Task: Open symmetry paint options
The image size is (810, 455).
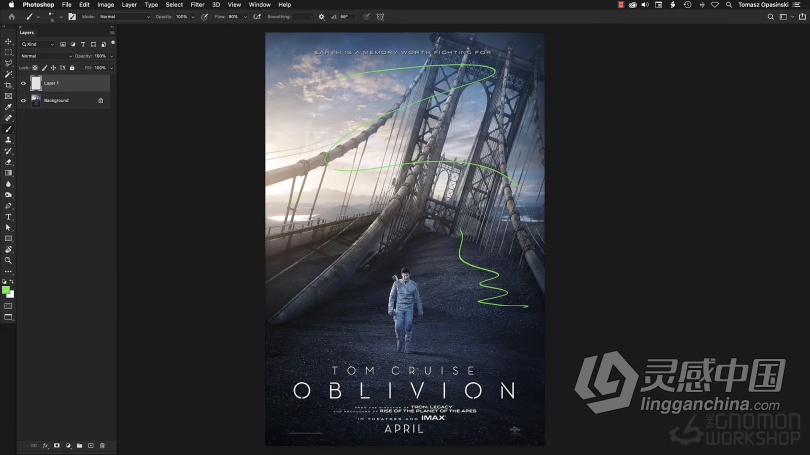Action: click(380, 17)
